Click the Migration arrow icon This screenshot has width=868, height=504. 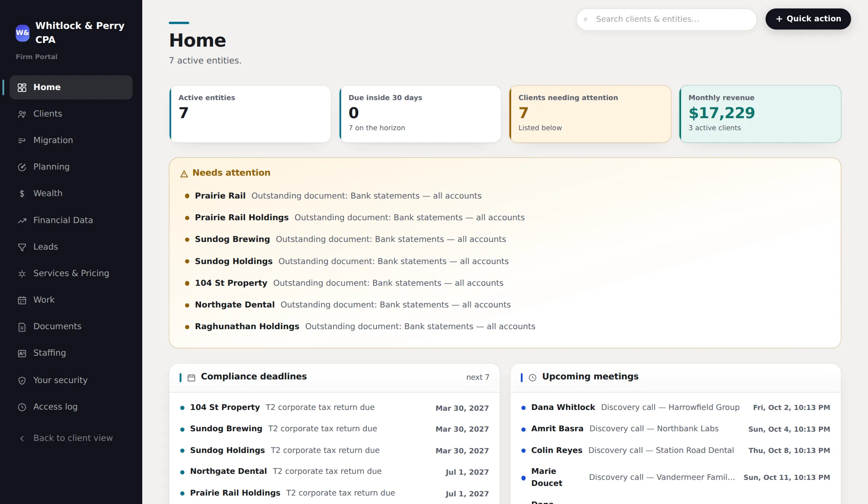[x=22, y=141]
